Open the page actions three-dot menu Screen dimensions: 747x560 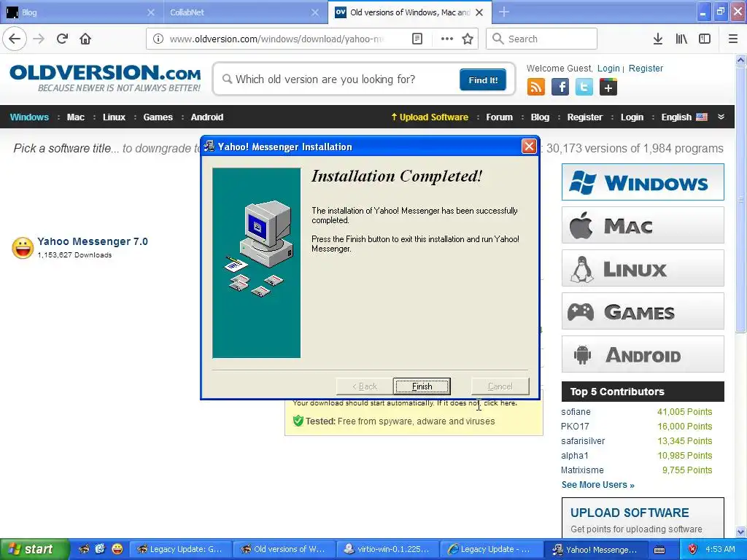click(x=447, y=39)
